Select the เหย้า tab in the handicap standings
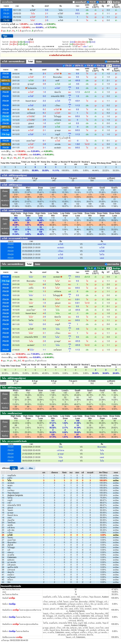 click(x=22, y=468)
